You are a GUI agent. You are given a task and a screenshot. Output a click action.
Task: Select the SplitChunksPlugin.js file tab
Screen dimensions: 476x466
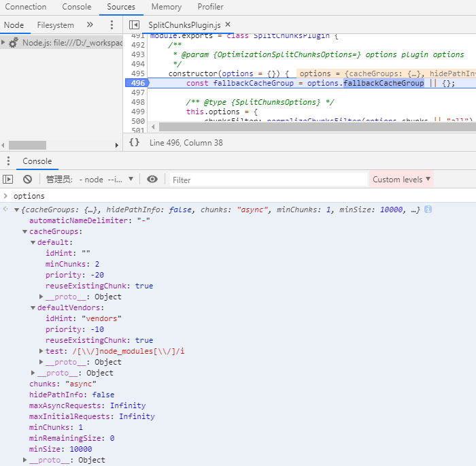pyautogui.click(x=184, y=25)
